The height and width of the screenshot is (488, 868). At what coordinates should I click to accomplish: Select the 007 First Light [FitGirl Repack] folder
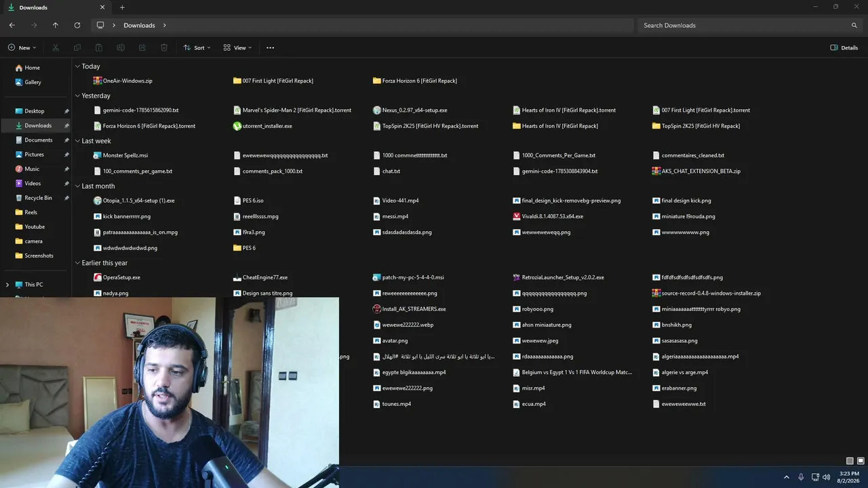[273, 81]
